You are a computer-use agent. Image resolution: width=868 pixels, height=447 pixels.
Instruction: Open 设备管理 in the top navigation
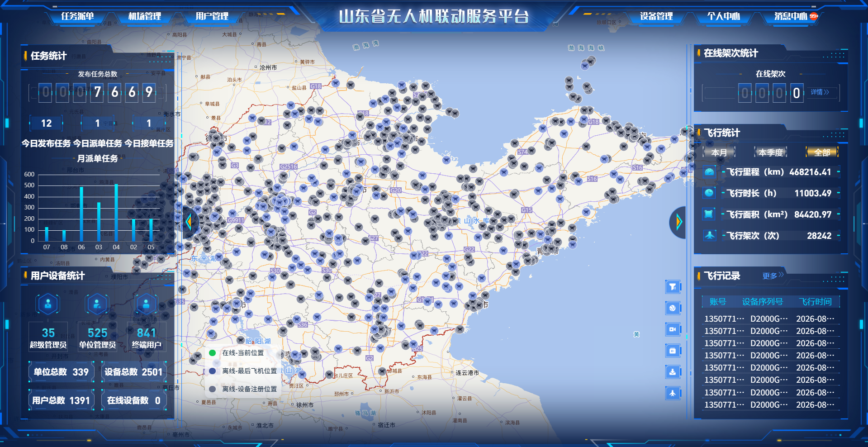click(656, 16)
